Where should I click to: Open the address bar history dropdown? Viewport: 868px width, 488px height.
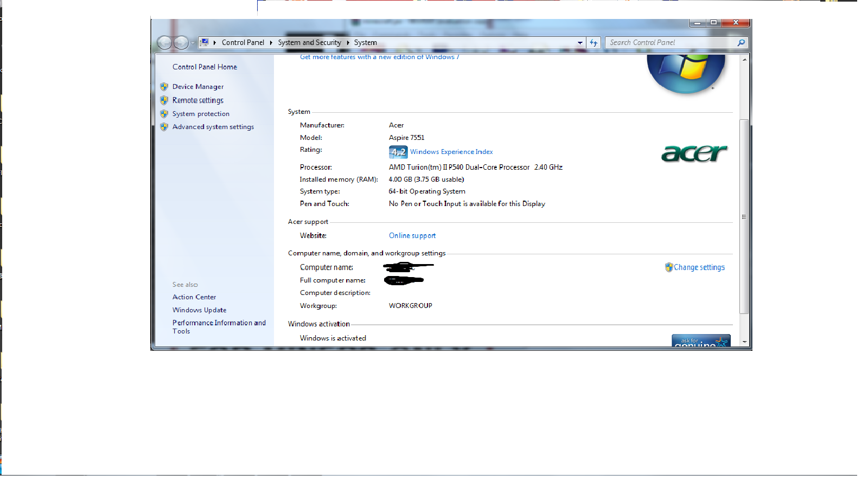(580, 43)
